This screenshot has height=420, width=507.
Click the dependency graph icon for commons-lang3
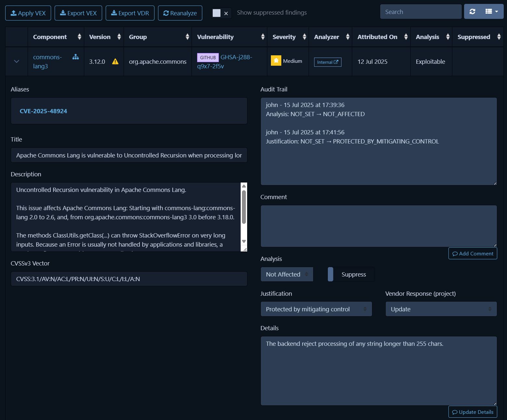click(75, 57)
